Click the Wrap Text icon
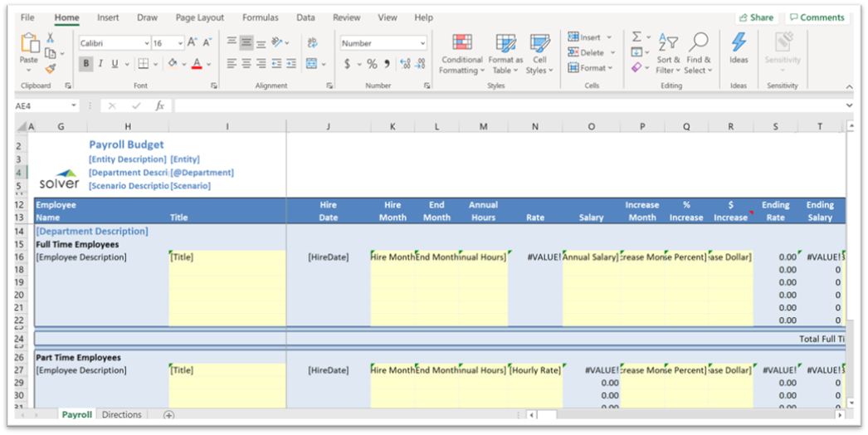868x435 pixels. point(312,42)
